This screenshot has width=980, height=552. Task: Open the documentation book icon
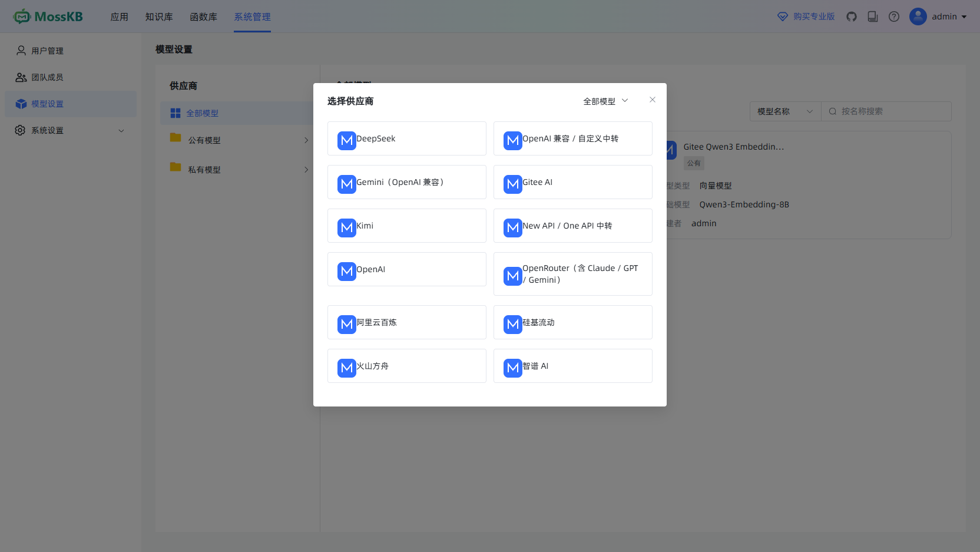pyautogui.click(x=873, y=16)
